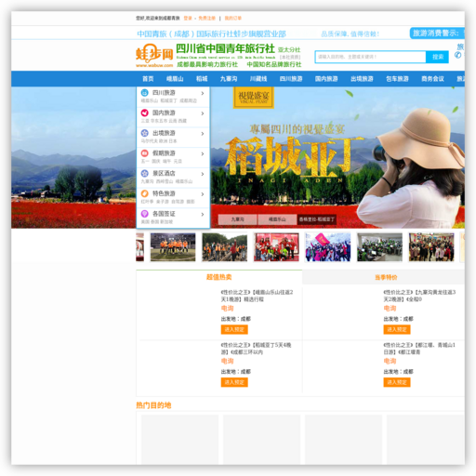Screen dimensions: 476x476
Task: Switch to the 超值热卖 tab
Action: click(219, 277)
